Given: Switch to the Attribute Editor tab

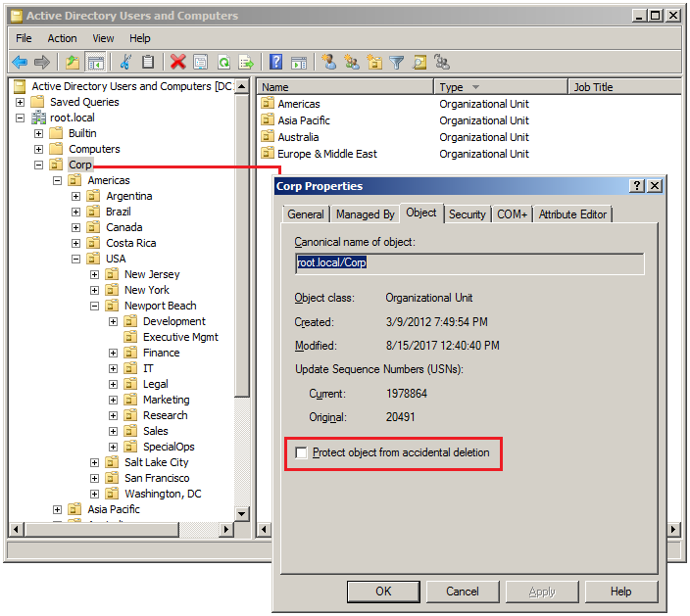Looking at the screenshot, I should 572,214.
